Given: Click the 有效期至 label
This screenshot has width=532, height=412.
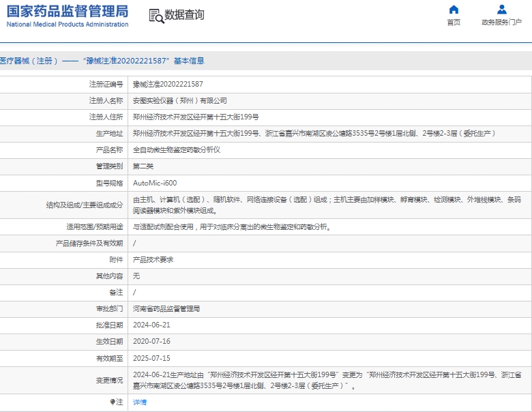Looking at the screenshot, I should click(x=109, y=358).
